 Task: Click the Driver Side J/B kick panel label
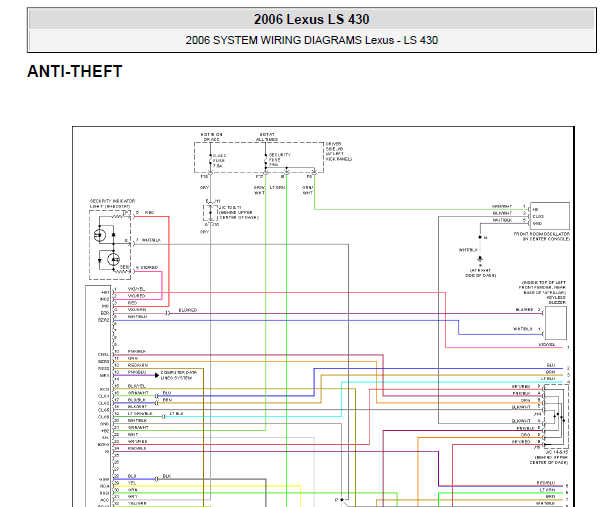click(339, 151)
